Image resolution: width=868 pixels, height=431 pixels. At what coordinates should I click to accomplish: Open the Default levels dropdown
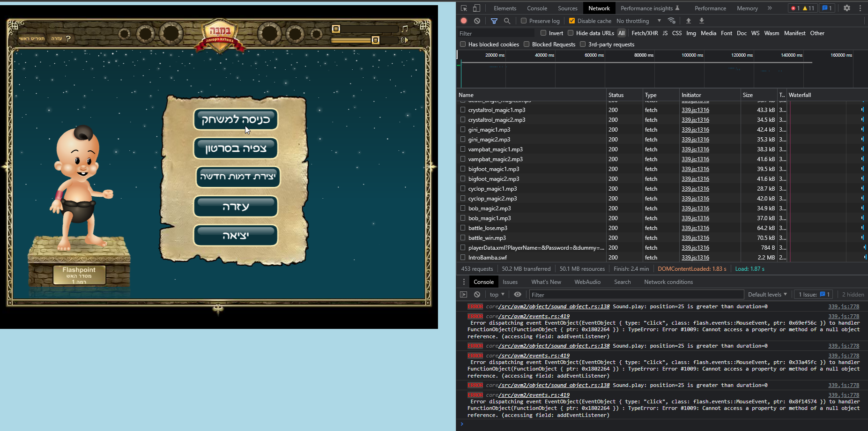pyautogui.click(x=767, y=294)
